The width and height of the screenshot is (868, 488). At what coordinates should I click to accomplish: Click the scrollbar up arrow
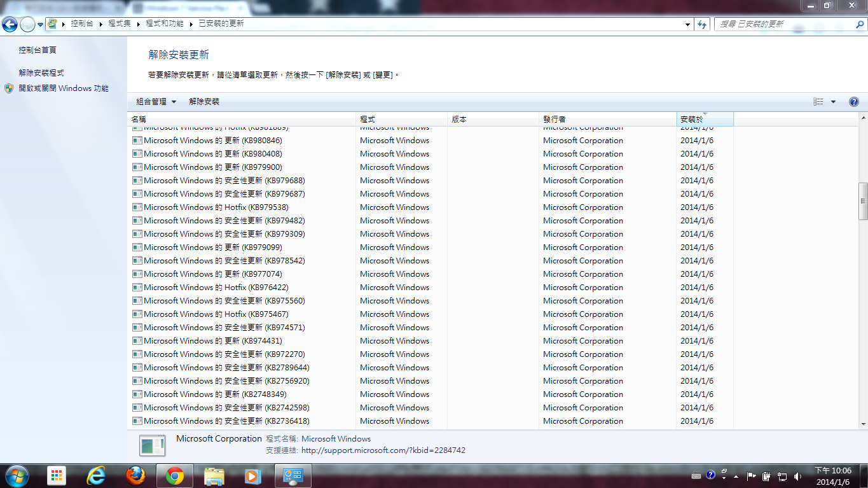[x=863, y=118]
